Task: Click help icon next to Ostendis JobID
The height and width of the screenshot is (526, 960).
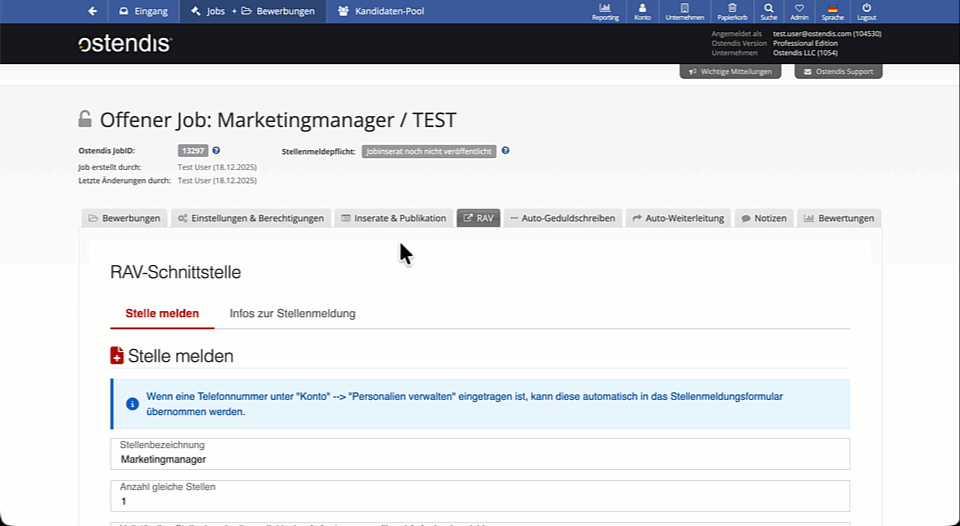Action: 216,151
